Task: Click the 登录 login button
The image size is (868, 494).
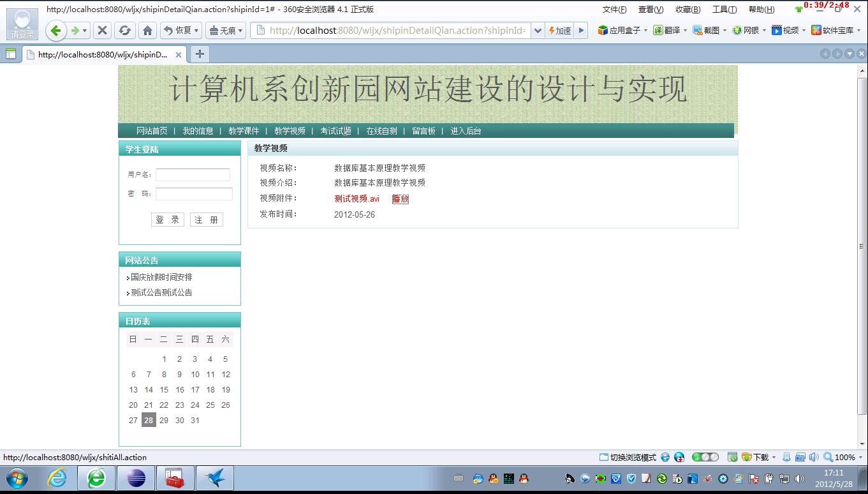Action: coord(168,220)
